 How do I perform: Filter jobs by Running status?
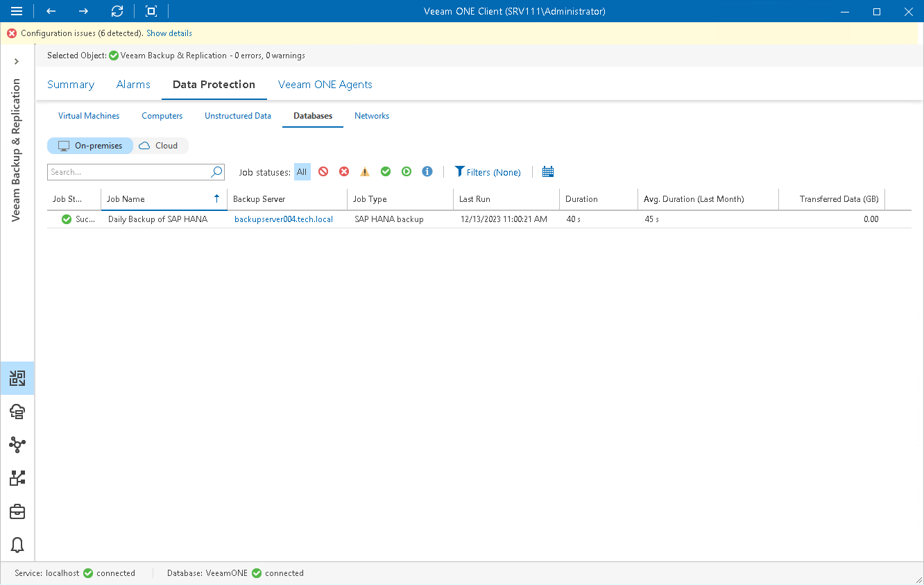coord(407,171)
